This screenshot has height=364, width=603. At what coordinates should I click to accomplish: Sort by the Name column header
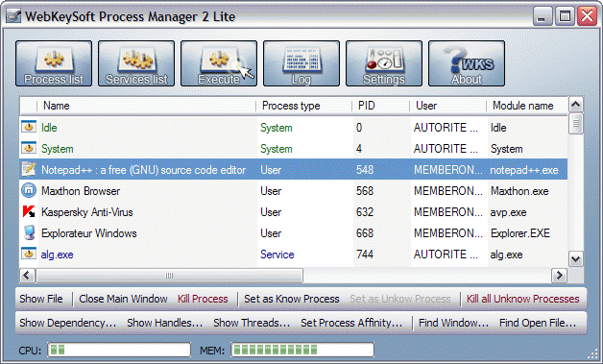click(x=146, y=106)
